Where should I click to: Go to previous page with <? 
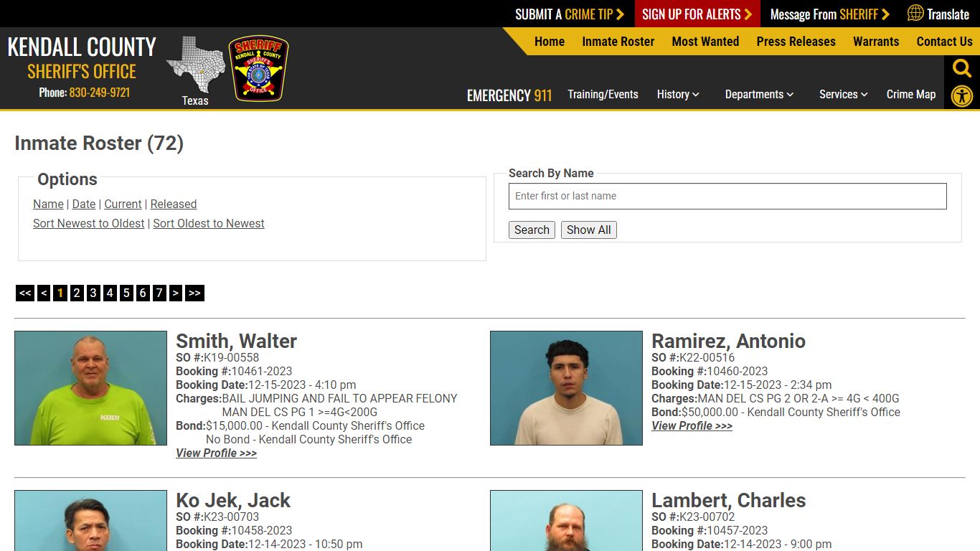coord(44,293)
